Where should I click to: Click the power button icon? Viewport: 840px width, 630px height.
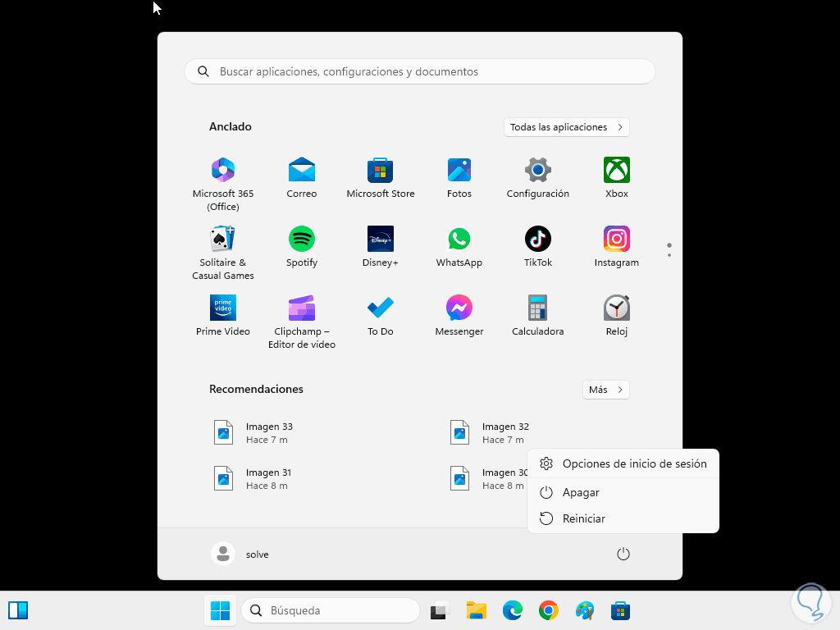(x=623, y=554)
